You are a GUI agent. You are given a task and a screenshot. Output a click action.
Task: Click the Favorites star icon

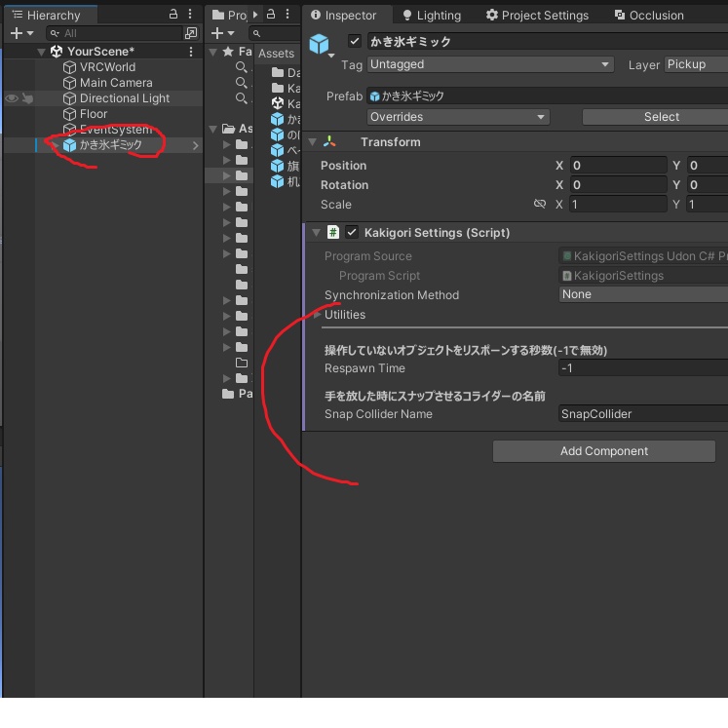228,52
